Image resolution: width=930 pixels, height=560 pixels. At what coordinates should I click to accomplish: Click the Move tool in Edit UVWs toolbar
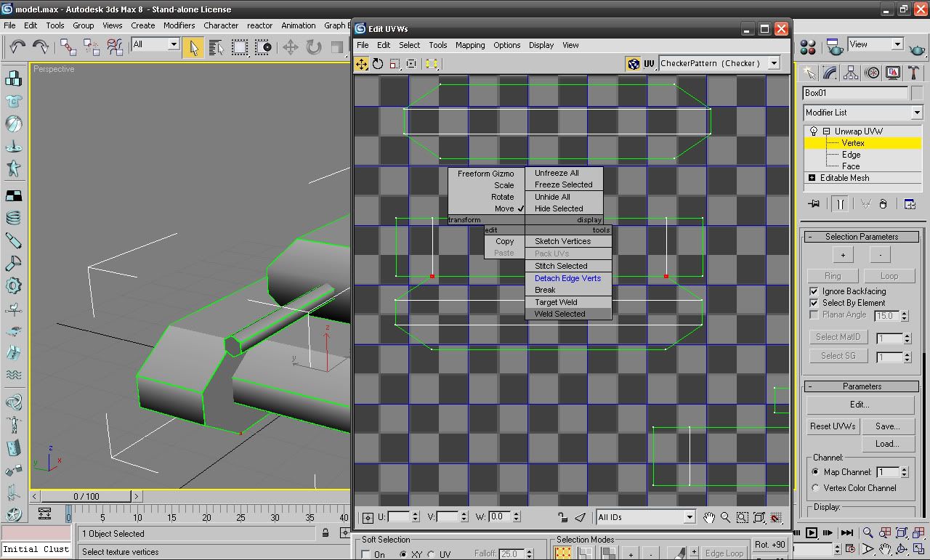point(361,64)
